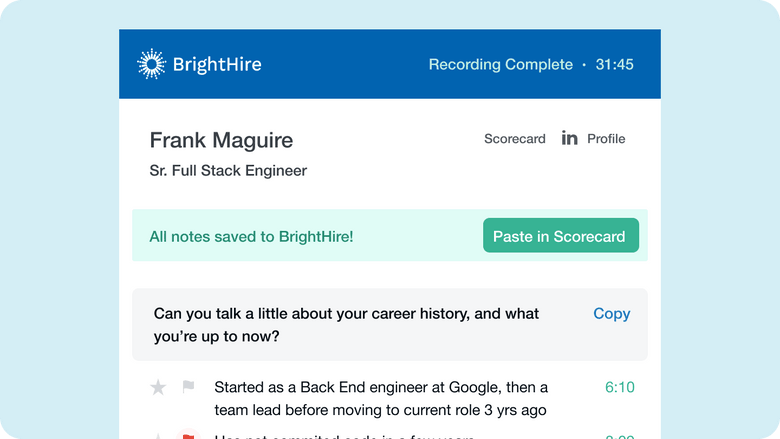Click the 31:45 recording duration
This screenshot has height=439, width=780.
click(614, 64)
